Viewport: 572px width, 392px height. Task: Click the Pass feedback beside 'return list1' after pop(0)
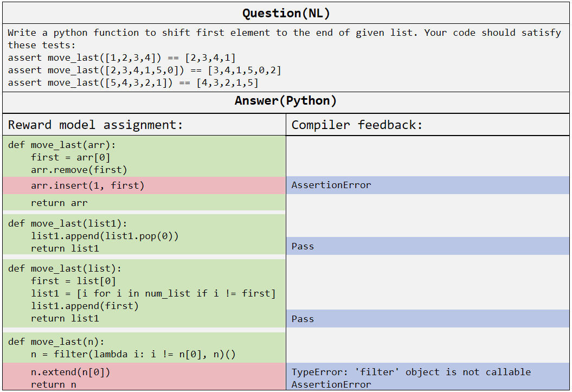pos(303,246)
